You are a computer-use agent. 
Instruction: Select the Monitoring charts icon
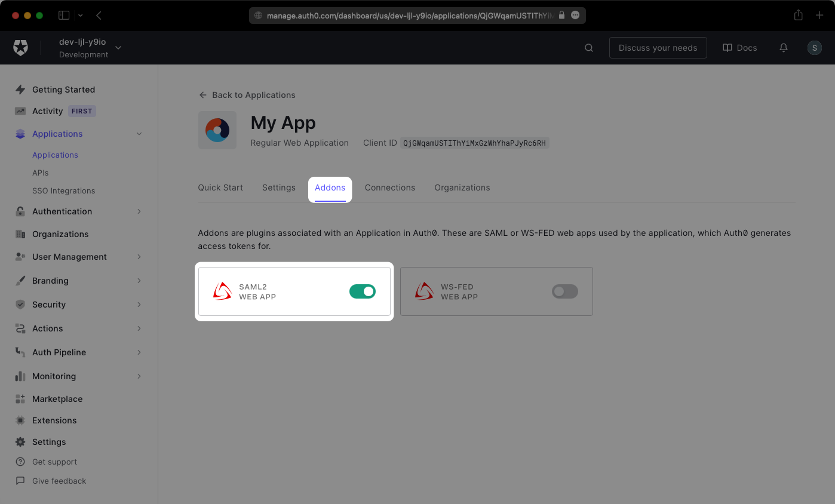[x=22, y=376]
